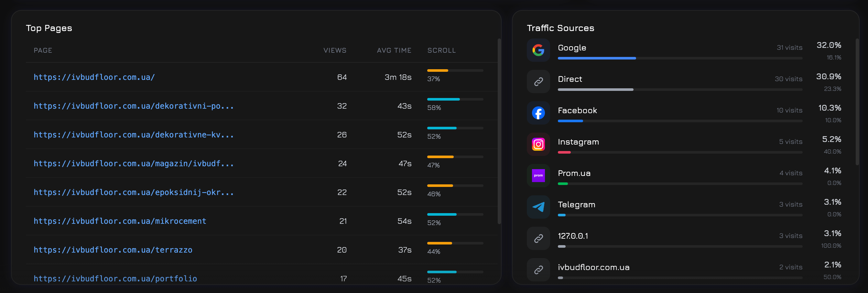Screen dimensions: 868x293
Task: Click the Telegram logo icon
Action: pyautogui.click(x=538, y=207)
